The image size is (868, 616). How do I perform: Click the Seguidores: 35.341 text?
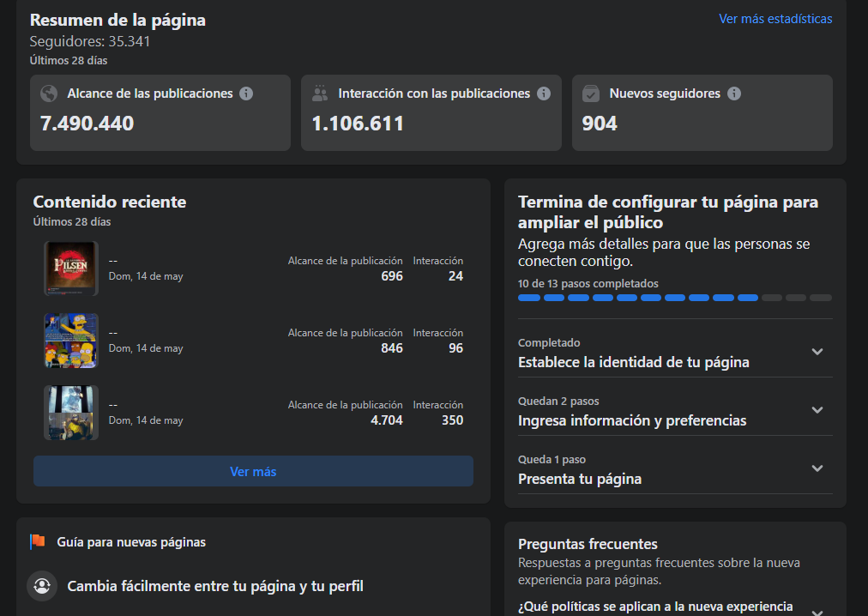pos(90,41)
